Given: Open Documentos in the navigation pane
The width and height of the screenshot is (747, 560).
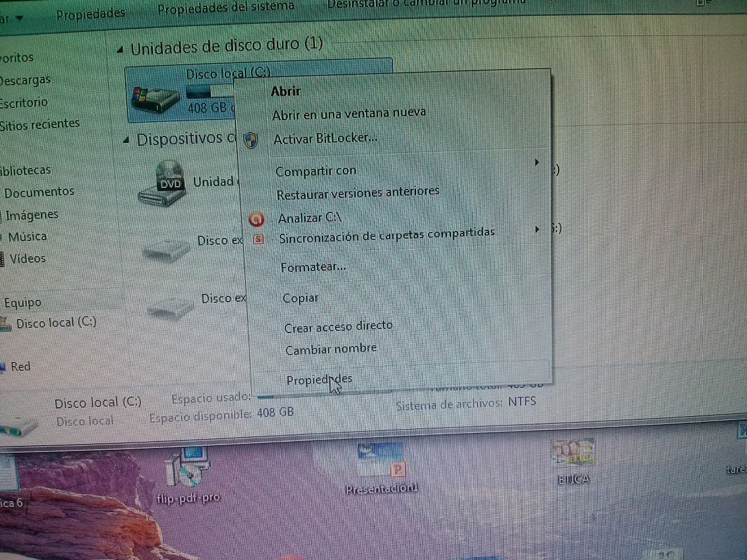Looking at the screenshot, I should coord(39,192).
